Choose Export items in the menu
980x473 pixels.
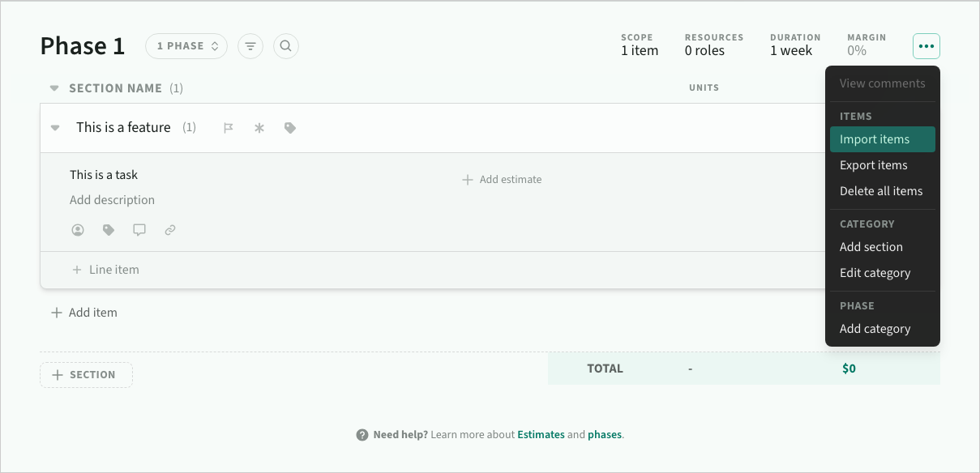[x=873, y=165]
